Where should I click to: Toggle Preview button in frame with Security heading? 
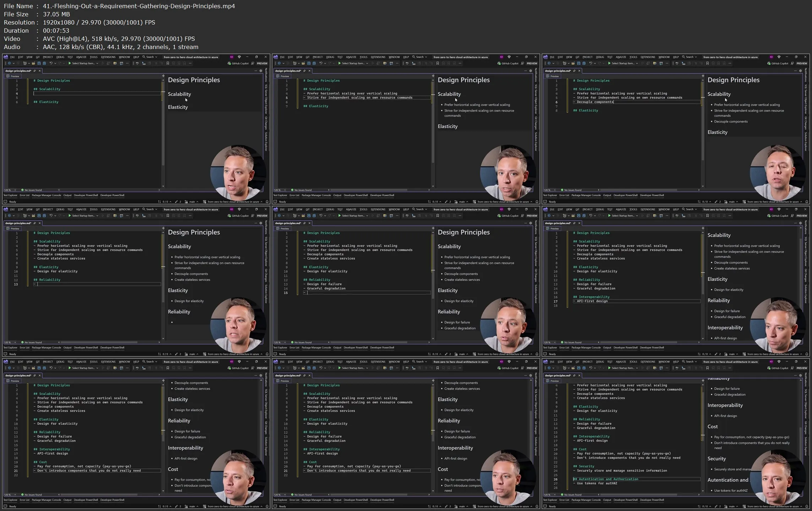pyautogui.click(x=552, y=381)
